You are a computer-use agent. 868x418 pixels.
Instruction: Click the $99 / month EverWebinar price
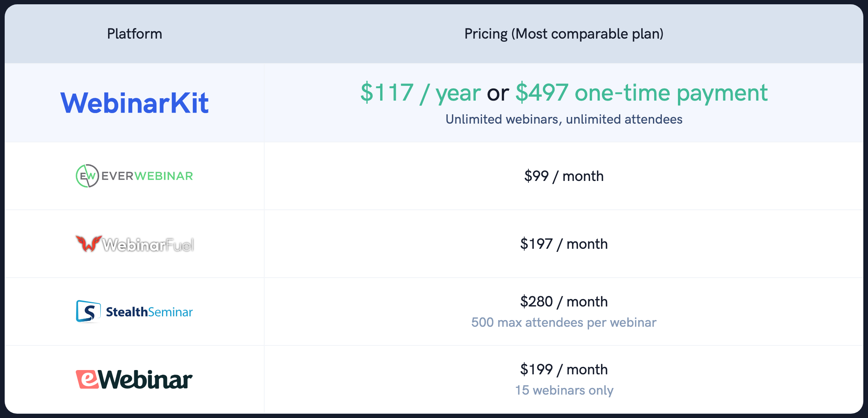tap(564, 176)
